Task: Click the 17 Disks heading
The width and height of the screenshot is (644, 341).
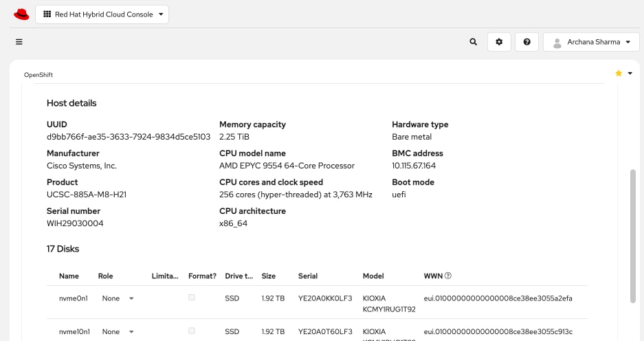Action: pyautogui.click(x=63, y=249)
